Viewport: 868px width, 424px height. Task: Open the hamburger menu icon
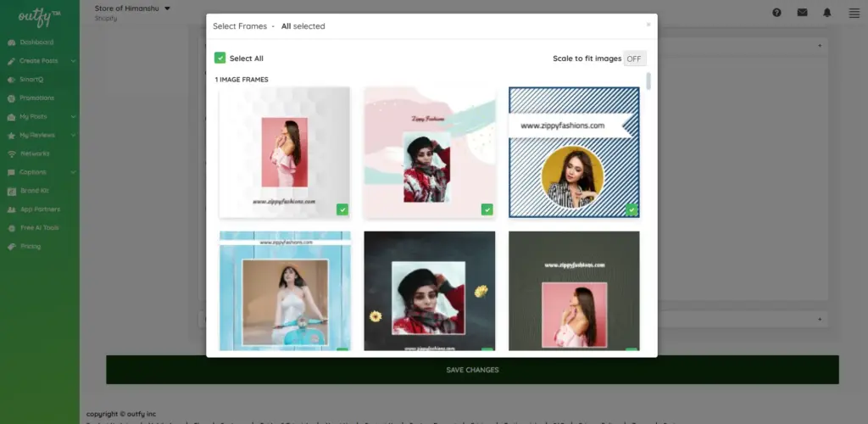tap(854, 13)
